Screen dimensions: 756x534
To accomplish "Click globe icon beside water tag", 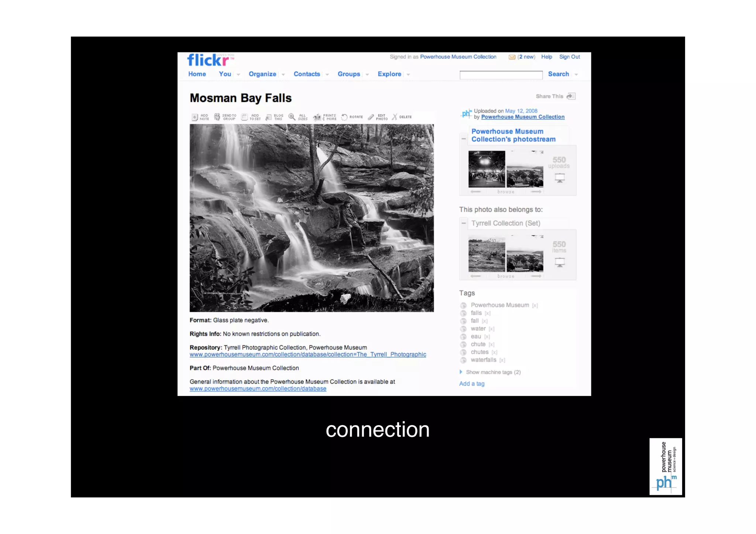I will click(x=463, y=329).
